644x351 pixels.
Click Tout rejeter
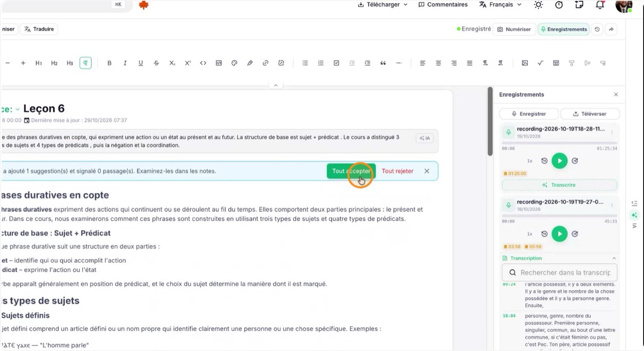coord(397,171)
